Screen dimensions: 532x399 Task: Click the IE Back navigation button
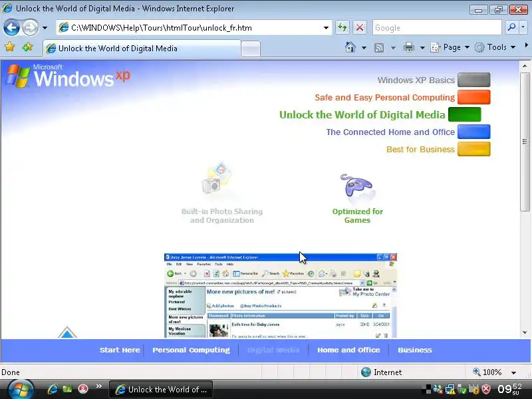pyautogui.click(x=11, y=28)
